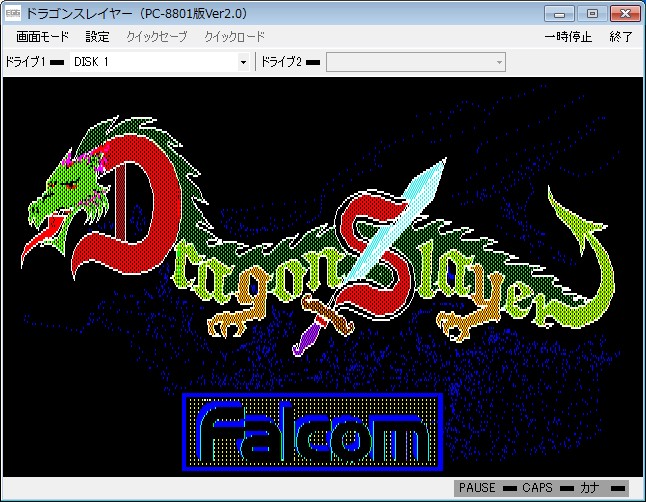
Task: Open the 設定 menu
Action: (x=97, y=37)
